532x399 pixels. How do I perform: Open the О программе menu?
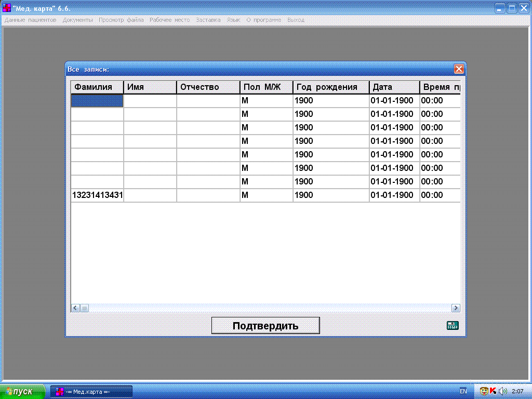(x=263, y=20)
